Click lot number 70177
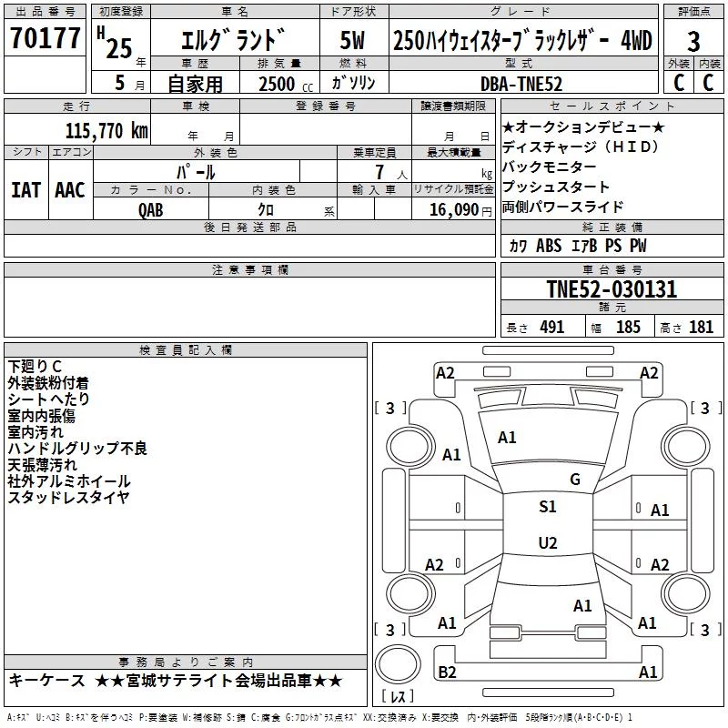Viewport: 728px width, 728px height. (x=45, y=37)
